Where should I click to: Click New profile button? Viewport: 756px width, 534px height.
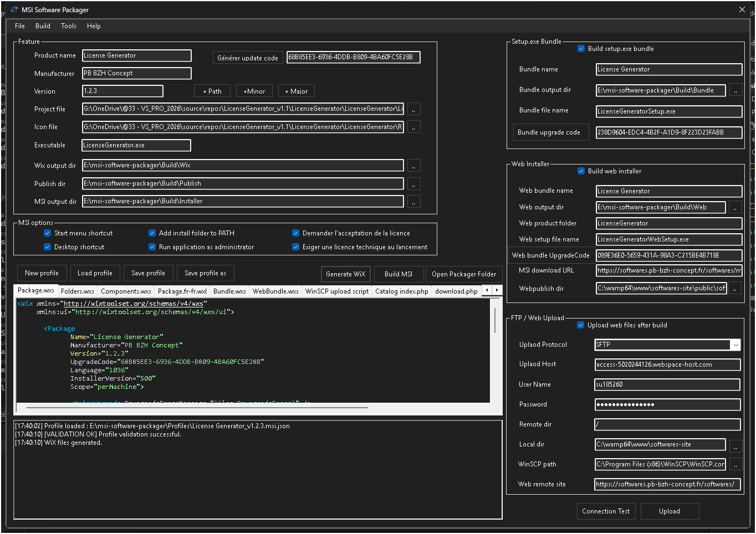coord(42,273)
